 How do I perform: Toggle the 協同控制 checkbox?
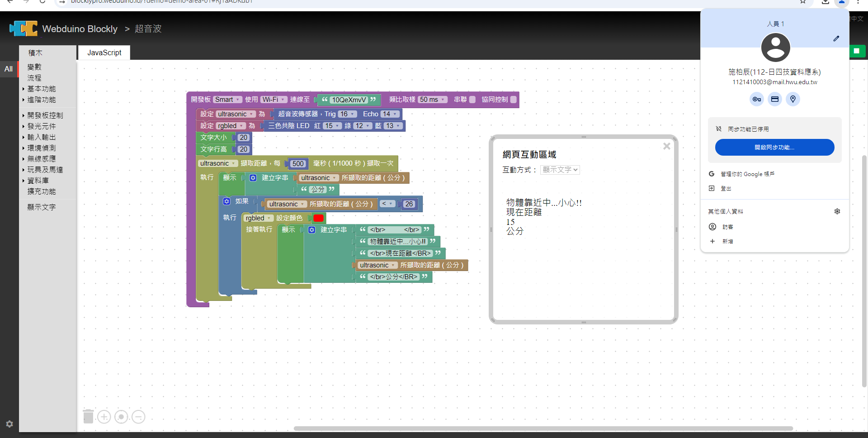[513, 100]
